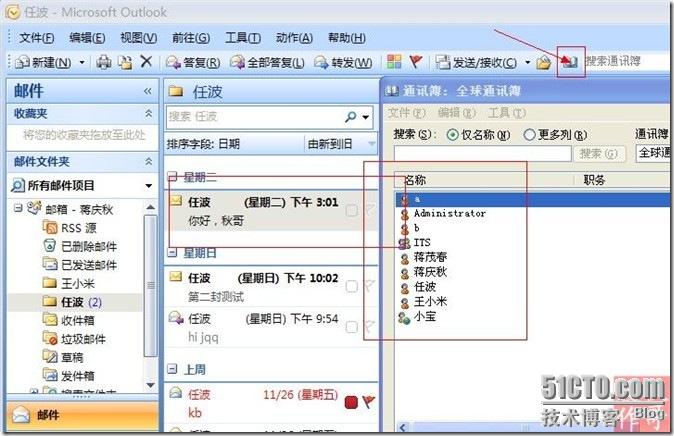Click the folder list scrollbar up arrow
The image size is (674, 436).
150,207
